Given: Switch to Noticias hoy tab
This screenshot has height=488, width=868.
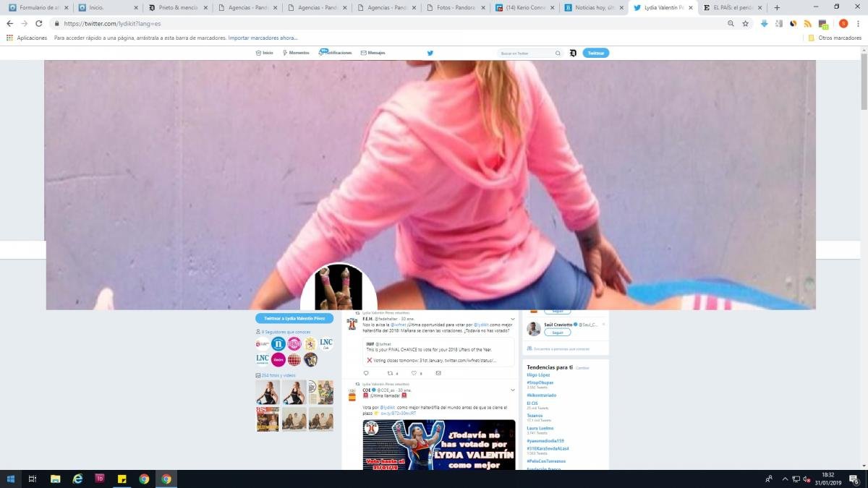Looking at the screenshot, I should (x=594, y=7).
